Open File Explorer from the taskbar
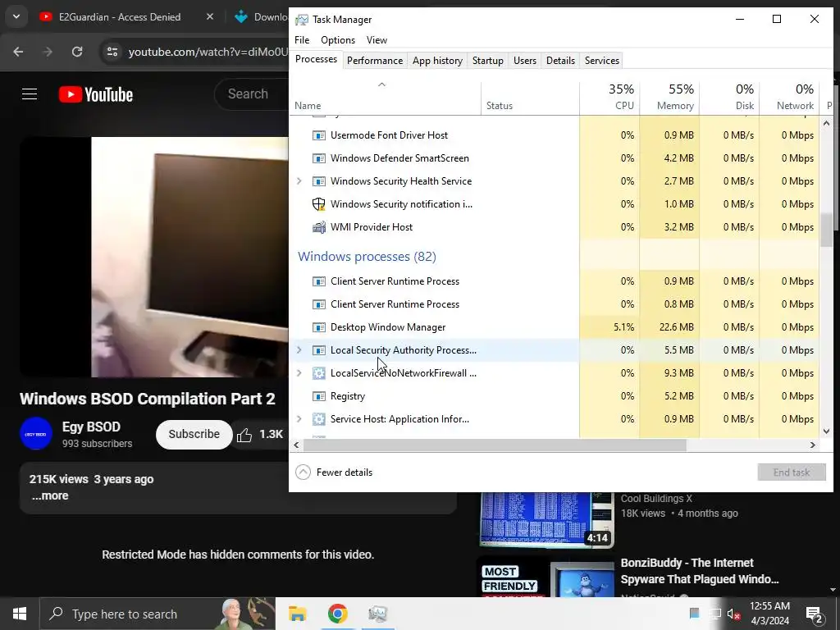840x630 pixels. 297,614
